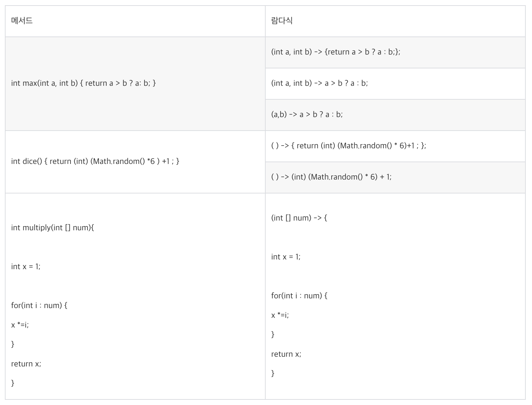
Task: Select return x; in the lambda column
Action: point(286,354)
